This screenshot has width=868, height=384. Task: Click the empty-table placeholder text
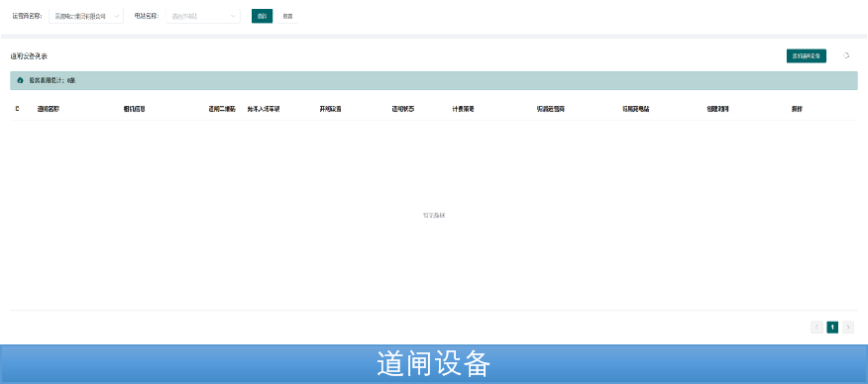pos(434,216)
